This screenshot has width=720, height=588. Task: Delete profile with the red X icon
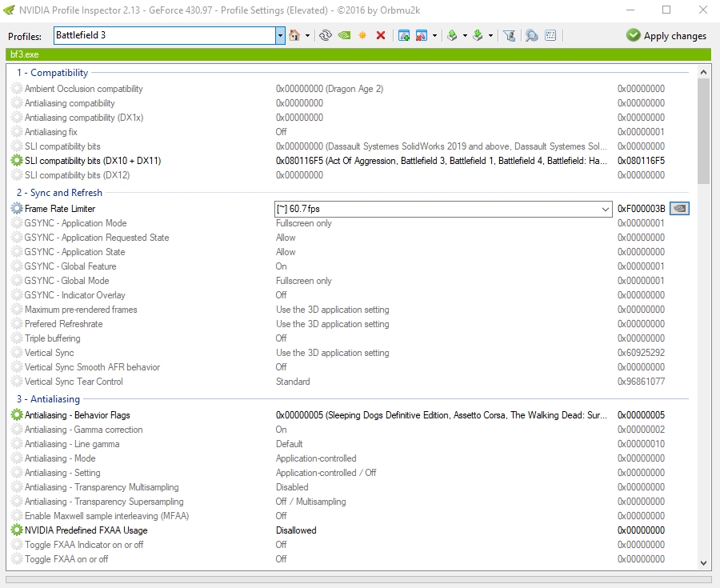pyautogui.click(x=381, y=35)
